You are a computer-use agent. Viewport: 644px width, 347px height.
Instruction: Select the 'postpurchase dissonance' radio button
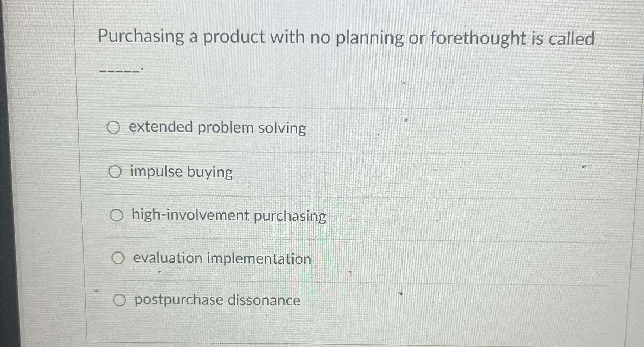(120, 300)
